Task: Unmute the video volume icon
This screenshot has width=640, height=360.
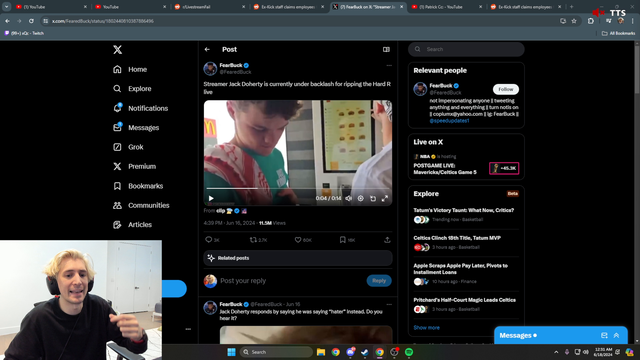Action: click(x=349, y=198)
